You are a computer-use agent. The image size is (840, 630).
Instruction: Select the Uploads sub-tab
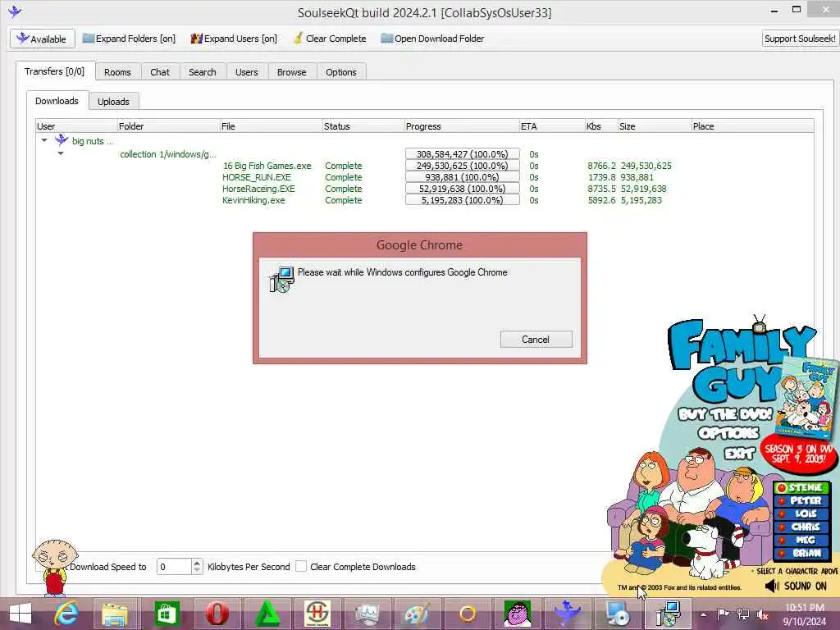pos(113,101)
